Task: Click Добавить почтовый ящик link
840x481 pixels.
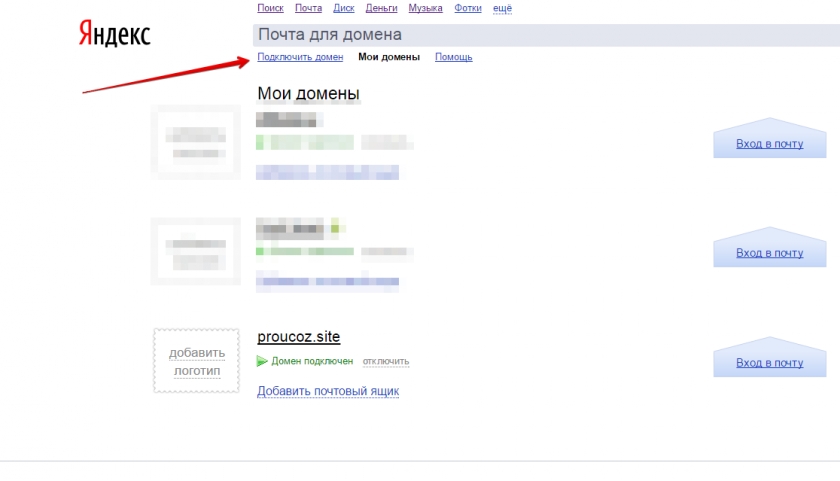Action: tap(328, 391)
